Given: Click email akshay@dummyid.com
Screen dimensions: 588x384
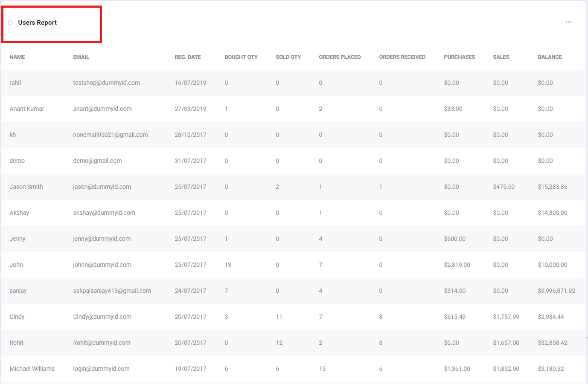Looking at the screenshot, I should tap(104, 213).
